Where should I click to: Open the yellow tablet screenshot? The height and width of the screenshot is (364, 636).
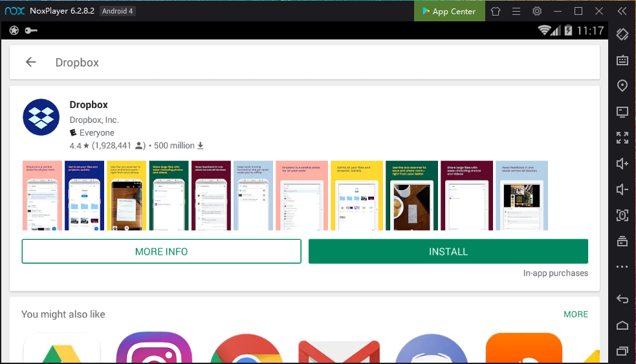(x=357, y=196)
